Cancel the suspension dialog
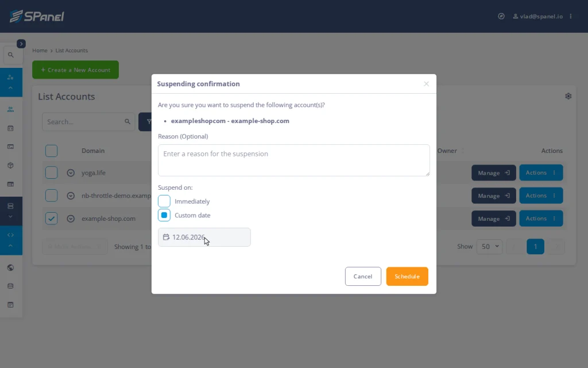The height and width of the screenshot is (368, 588). [x=363, y=277]
